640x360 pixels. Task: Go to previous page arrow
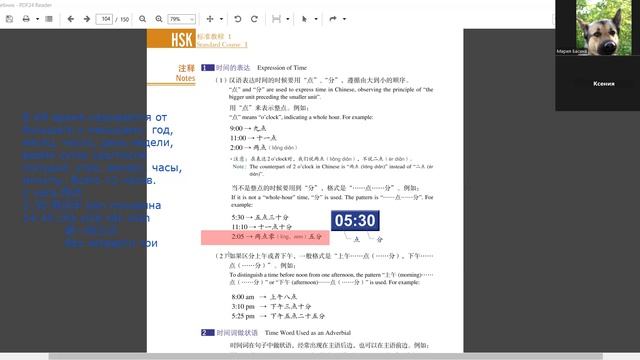pyautogui.click(x=71, y=19)
